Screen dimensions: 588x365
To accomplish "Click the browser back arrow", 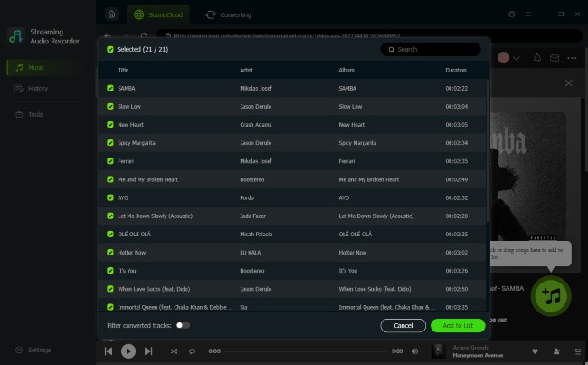I will tap(108, 35).
